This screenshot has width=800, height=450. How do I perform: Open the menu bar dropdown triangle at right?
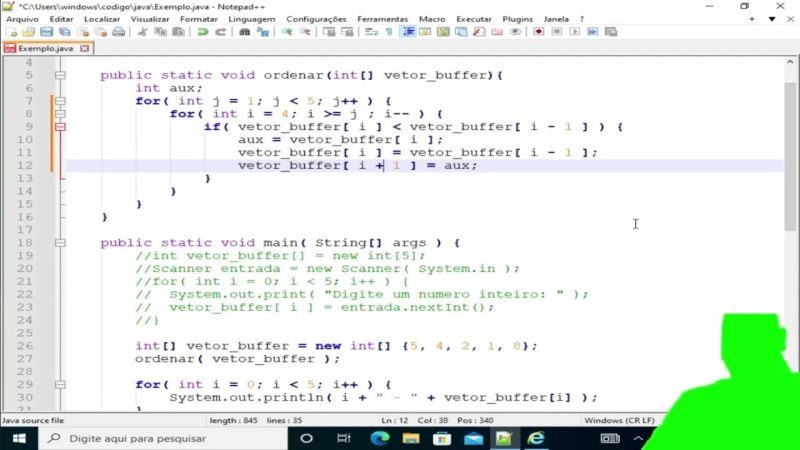pyautogui.click(x=772, y=19)
